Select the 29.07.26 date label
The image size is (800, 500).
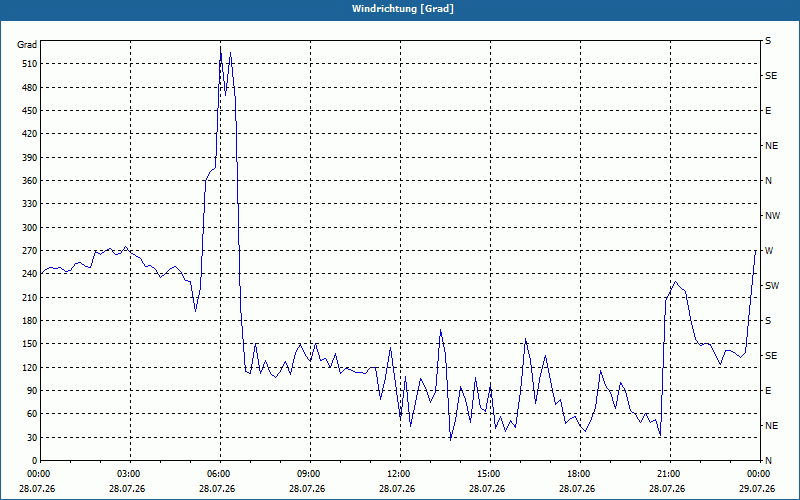click(757, 489)
